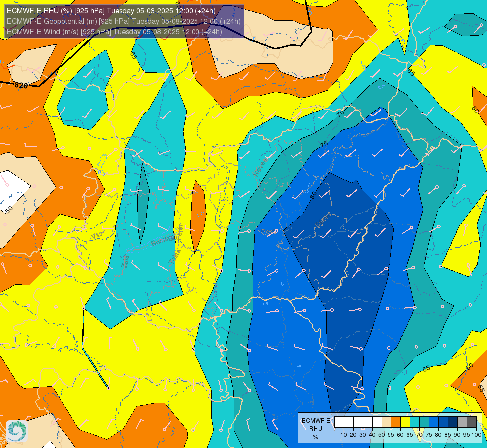Viewport: 487px width, 448px height.
Task: Click the 75 humidity contour label on the map
Action: (x=324, y=144)
